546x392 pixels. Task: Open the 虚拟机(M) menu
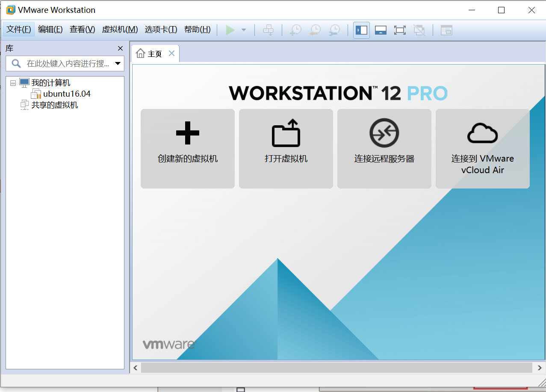[x=120, y=29]
